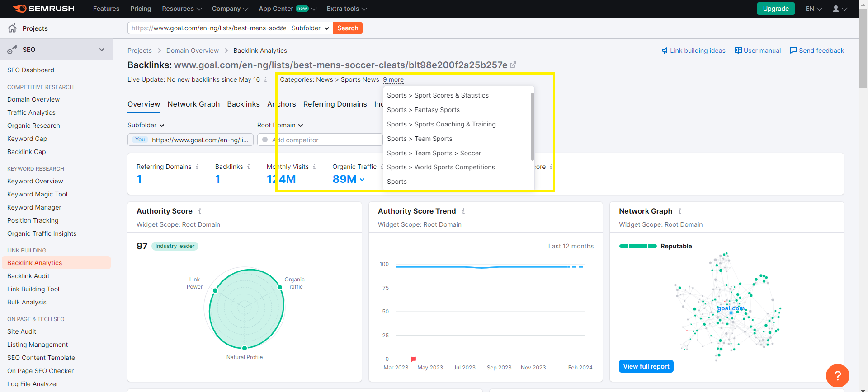Open Pricing in top navigation
The image size is (868, 392).
pos(141,9)
